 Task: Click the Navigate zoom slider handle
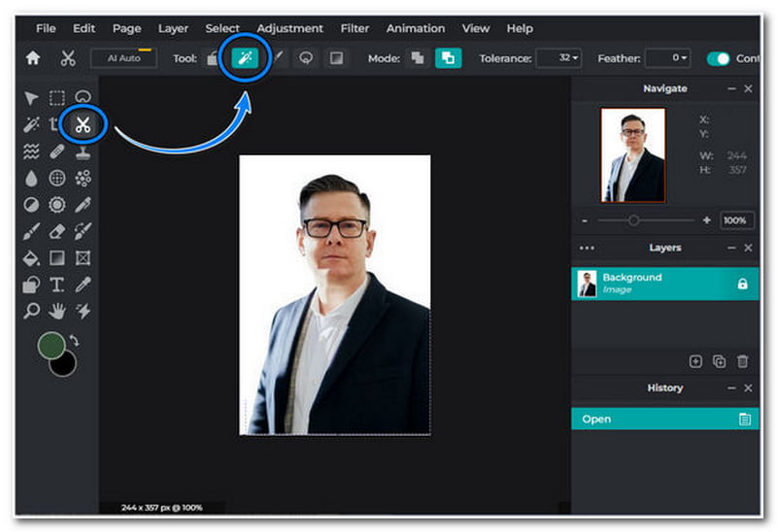633,220
